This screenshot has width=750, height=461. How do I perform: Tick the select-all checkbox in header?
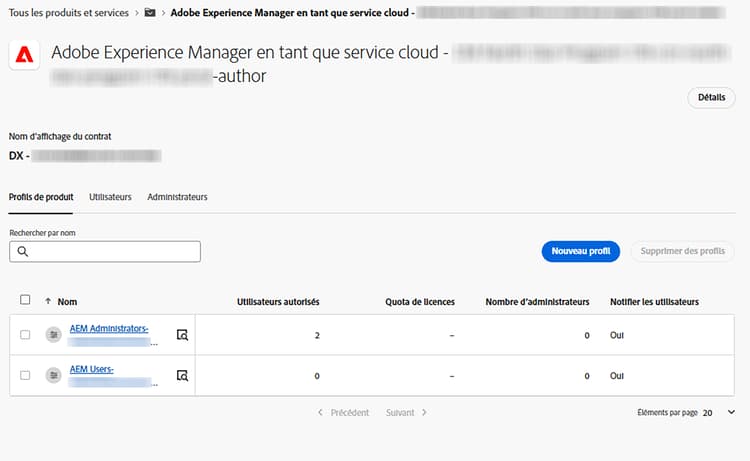coord(25,300)
